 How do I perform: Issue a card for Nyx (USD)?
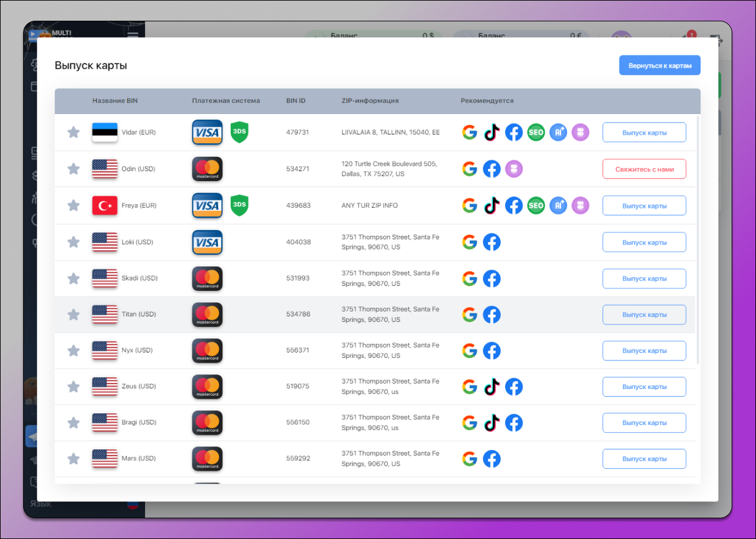[644, 351]
